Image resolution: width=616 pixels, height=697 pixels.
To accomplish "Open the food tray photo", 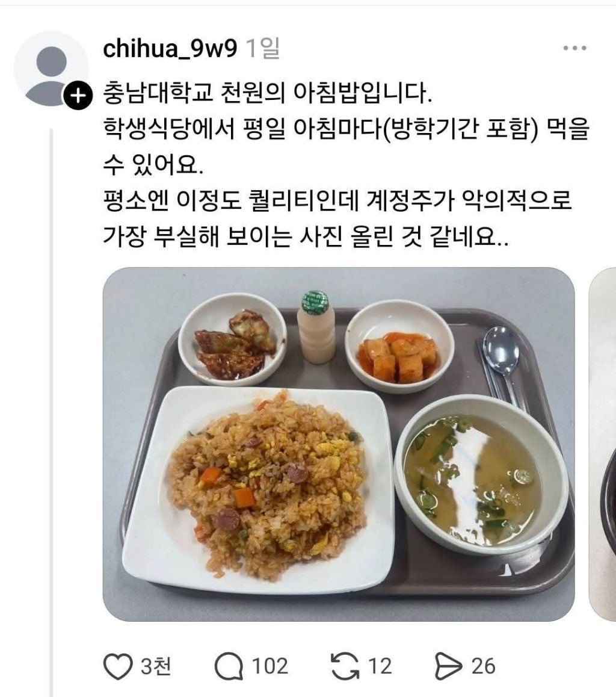I will [x=339, y=444].
